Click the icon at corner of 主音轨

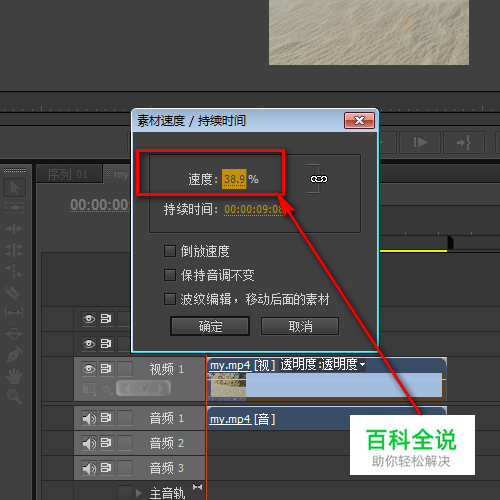(x=197, y=487)
